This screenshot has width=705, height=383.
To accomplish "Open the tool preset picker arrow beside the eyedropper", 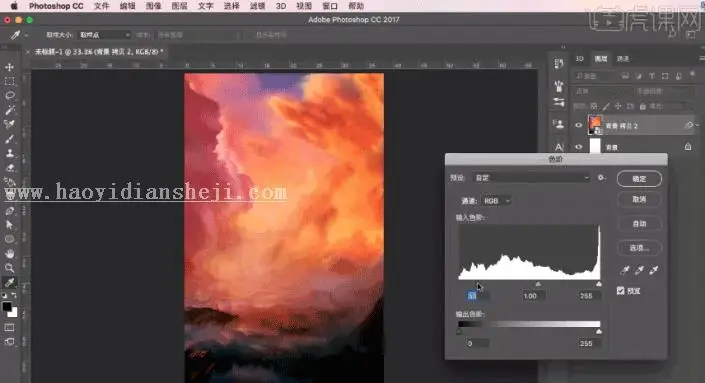I will (x=26, y=35).
